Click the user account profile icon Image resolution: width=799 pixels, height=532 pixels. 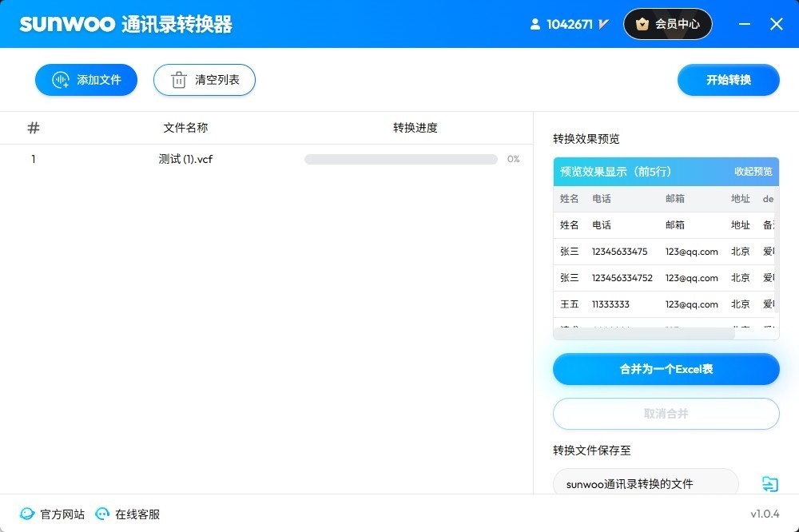535,24
